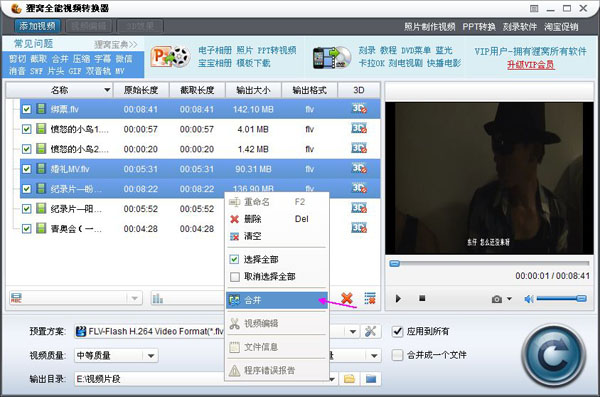This screenshot has height=397, width=600.
Task: Open the 升级VIP会员 link
Action: [530, 64]
